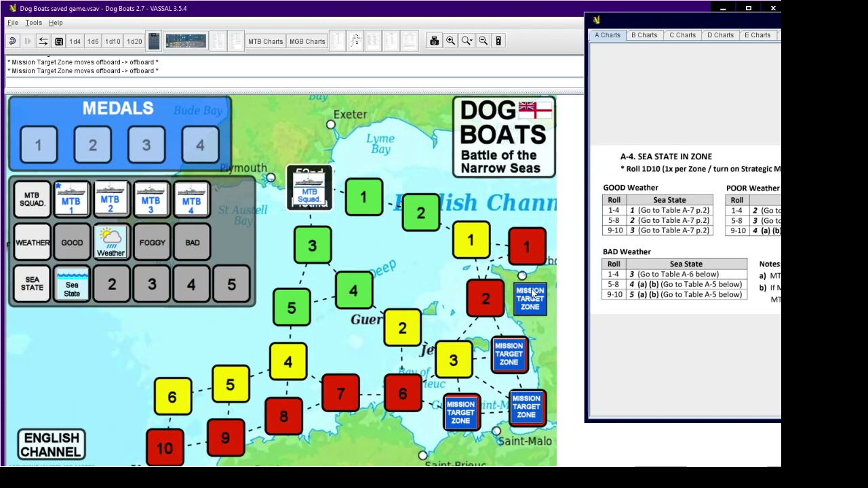Viewport: 868px width, 488px height.
Task: Click yellow zone 1 on the map
Action: [x=471, y=240]
